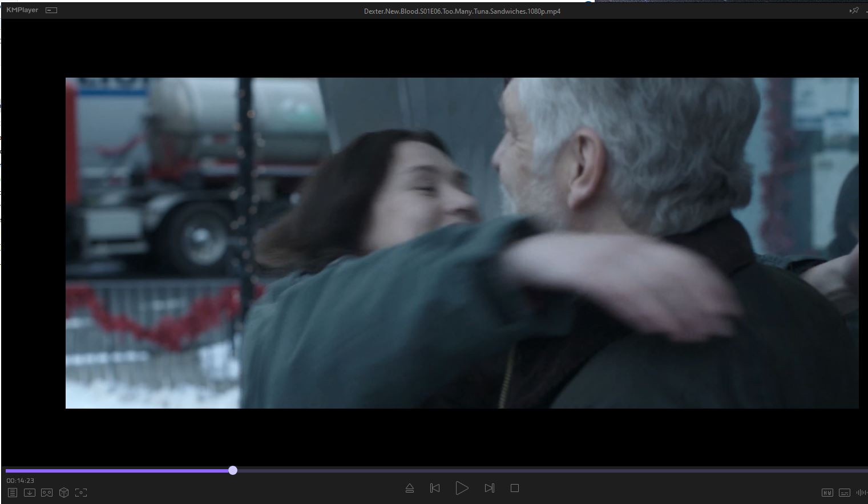Seek to a later point on the progress bar
This screenshot has width=868, height=504.
point(514,471)
